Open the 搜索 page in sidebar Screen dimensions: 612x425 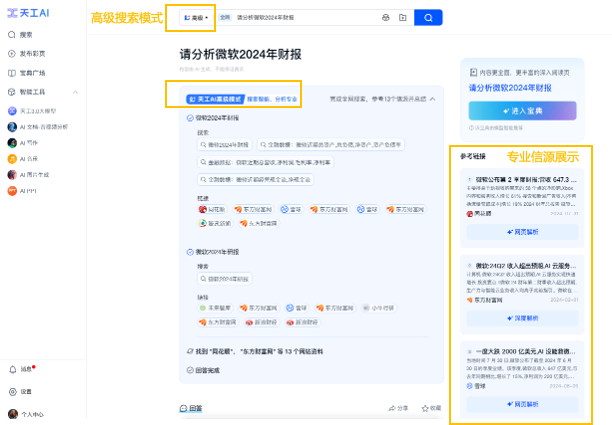25,34
